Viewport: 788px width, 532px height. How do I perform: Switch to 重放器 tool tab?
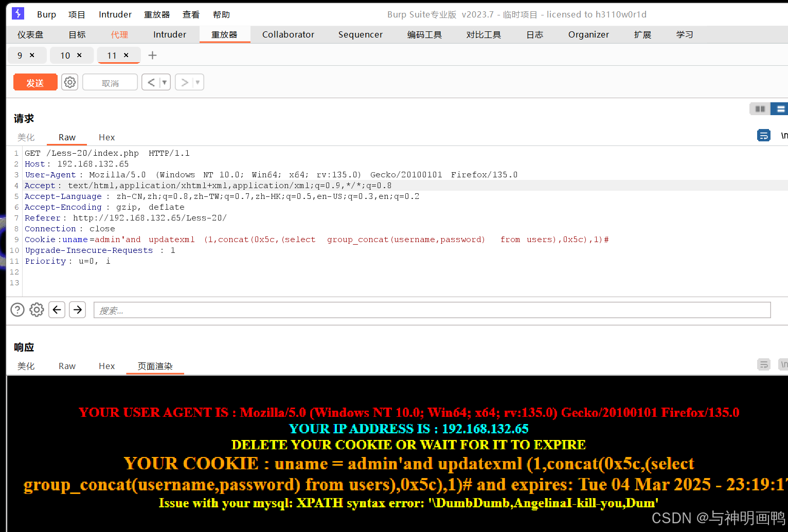click(x=225, y=34)
